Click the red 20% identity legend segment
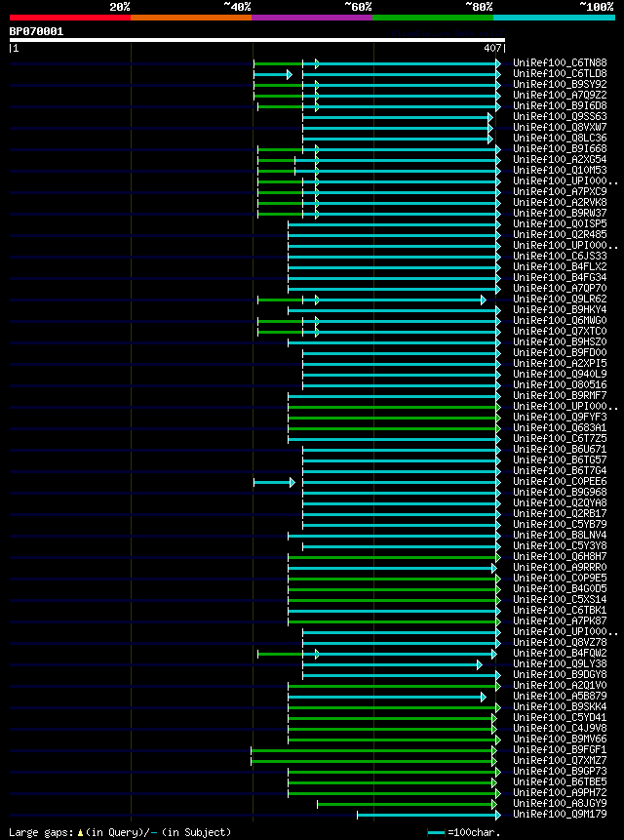624x840 pixels. [70, 18]
